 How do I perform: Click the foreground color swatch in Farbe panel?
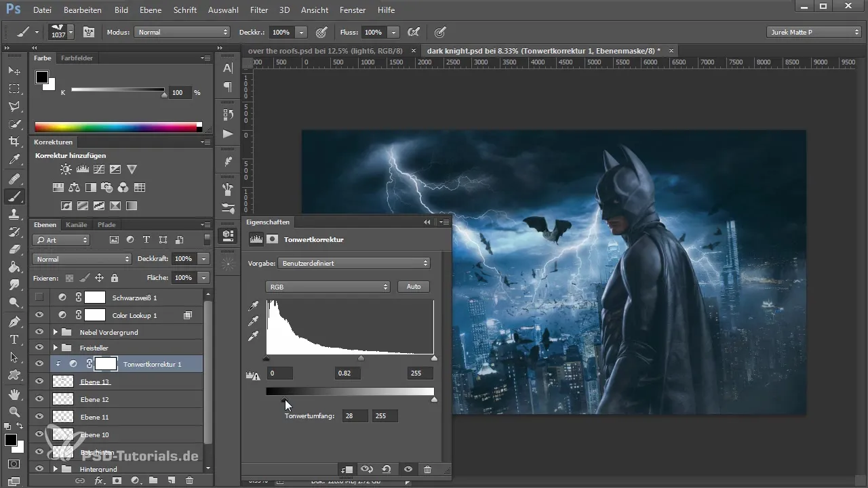click(42, 77)
